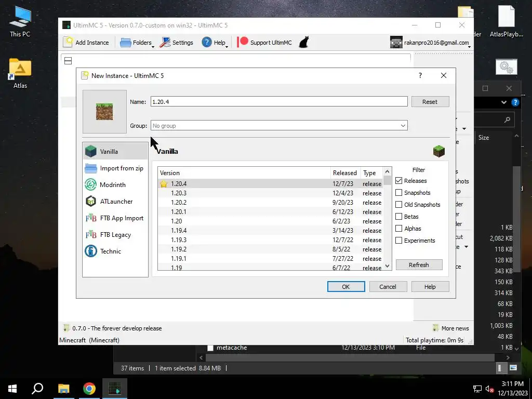This screenshot has height=399, width=532.
Task: Click the metacache checkbox in File Explorer
Action: click(210, 348)
